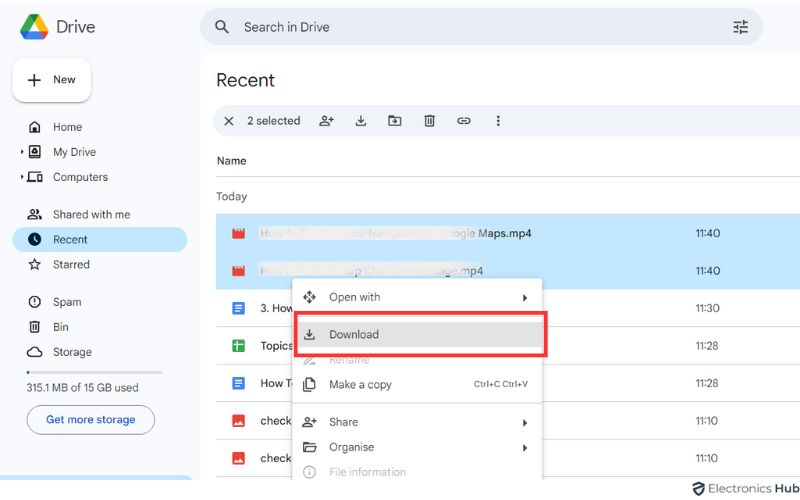Expand the Open with submenu arrow
The image size is (800, 500).
pos(524,298)
